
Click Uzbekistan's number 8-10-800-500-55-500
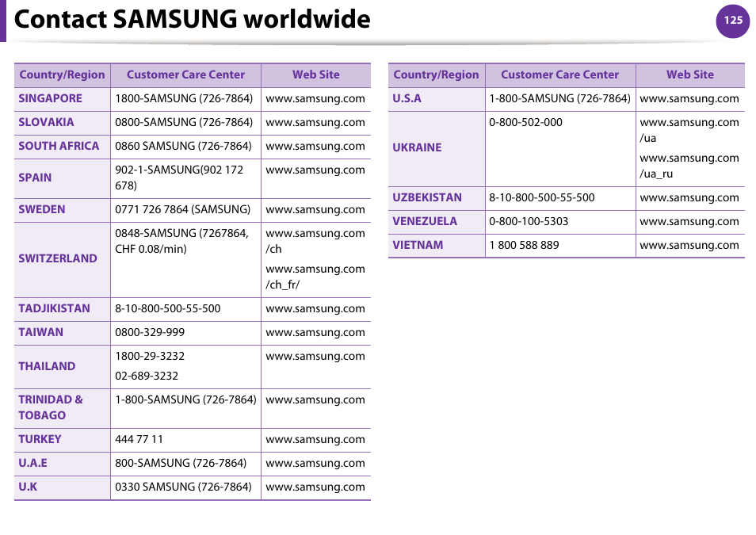pyautogui.click(x=542, y=198)
